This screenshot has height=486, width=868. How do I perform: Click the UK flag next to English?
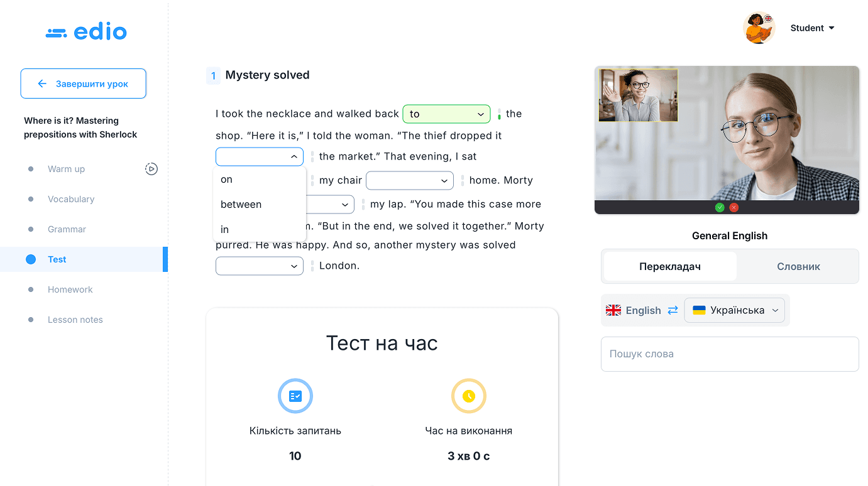[x=613, y=310]
